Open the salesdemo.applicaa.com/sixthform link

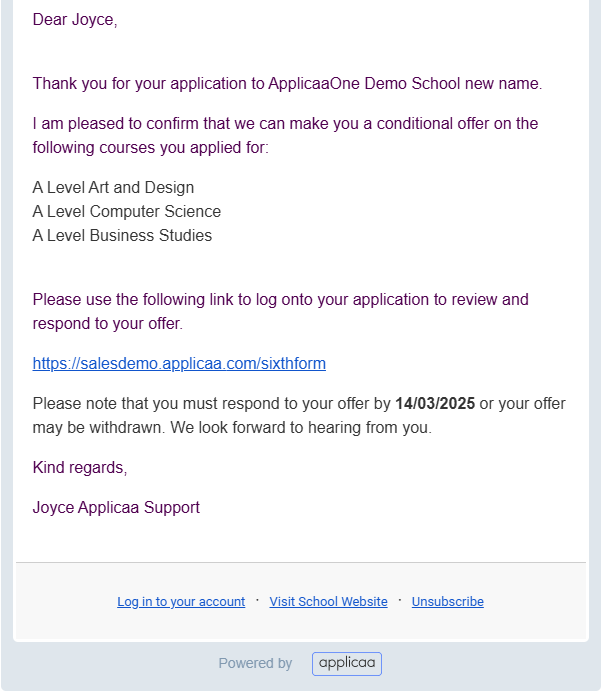179,363
